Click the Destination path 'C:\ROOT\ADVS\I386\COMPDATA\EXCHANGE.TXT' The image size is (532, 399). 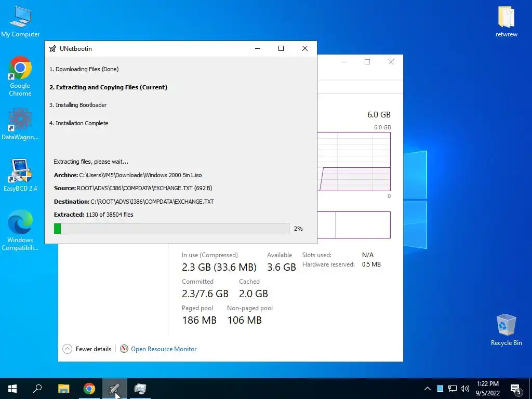(152, 202)
